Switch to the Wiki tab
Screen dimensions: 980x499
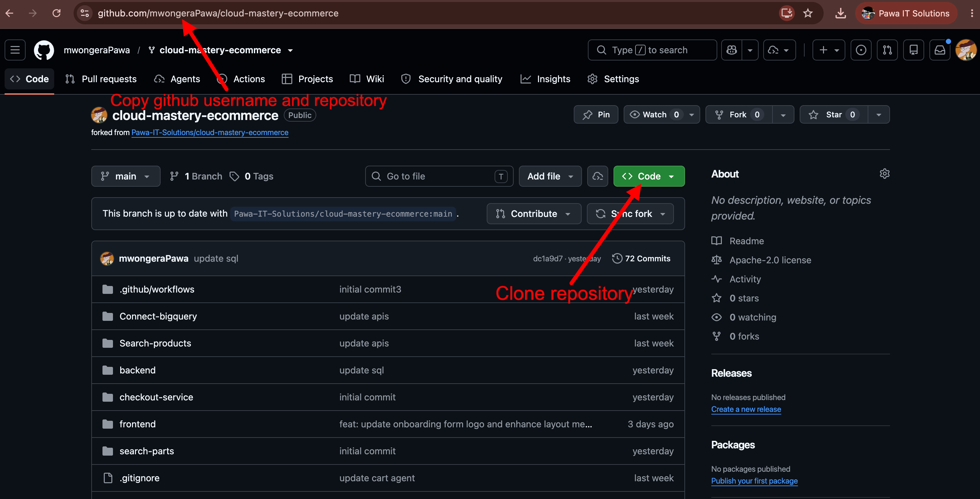pos(367,79)
